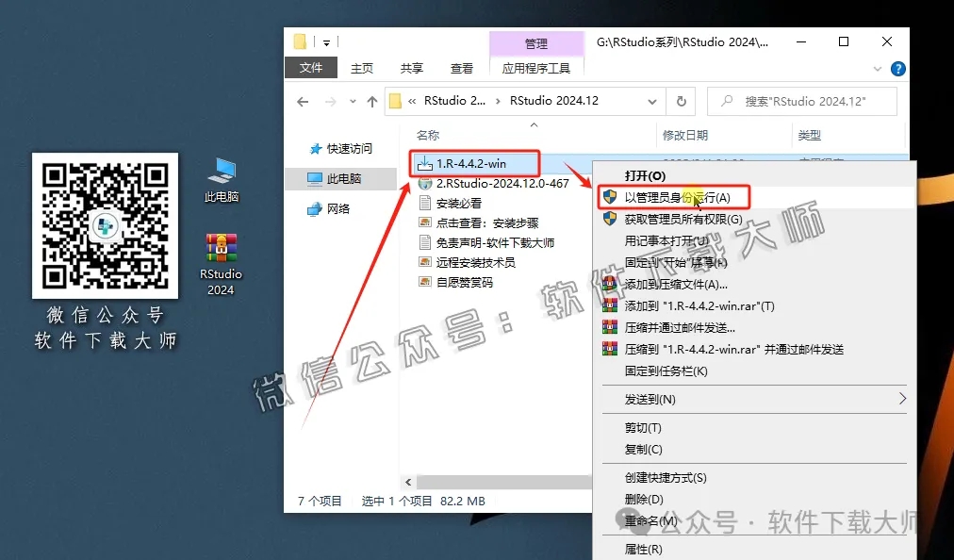
Task: Select 网络 in the sidebar
Action: click(x=340, y=209)
